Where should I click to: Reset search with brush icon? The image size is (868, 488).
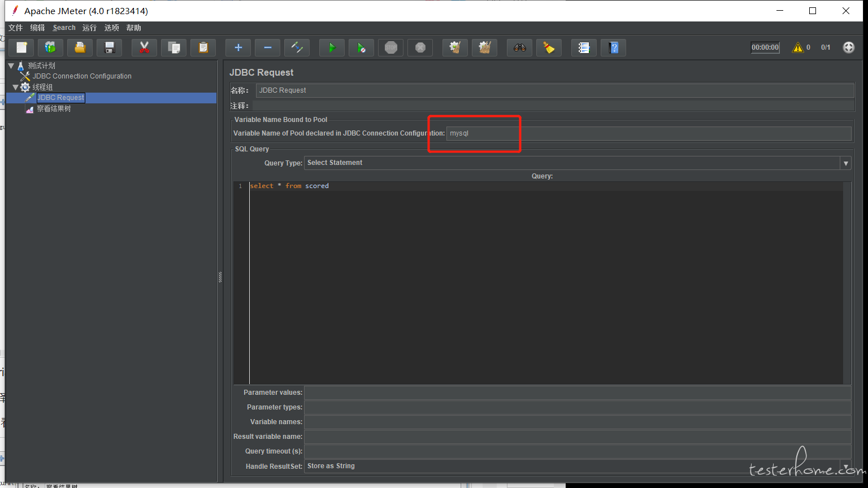tap(549, 47)
